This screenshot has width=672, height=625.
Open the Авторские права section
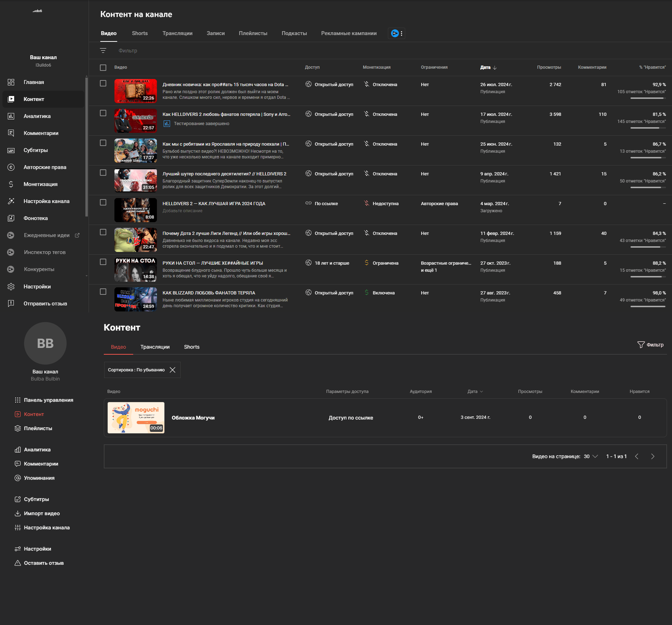[45, 167]
